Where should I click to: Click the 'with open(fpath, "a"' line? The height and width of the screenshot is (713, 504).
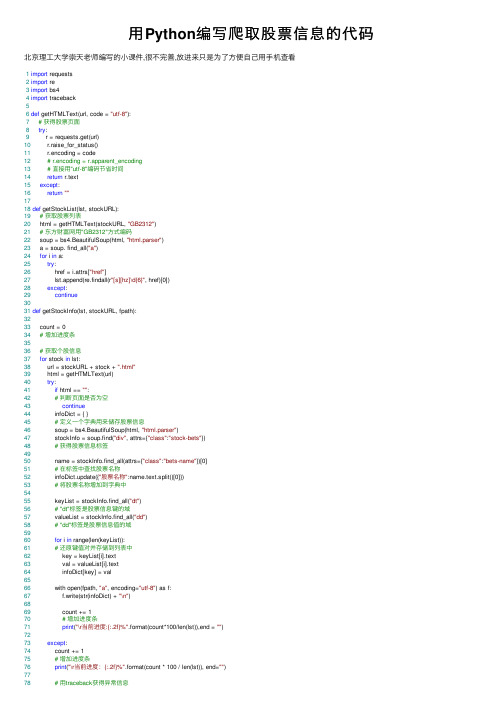(x=113, y=588)
